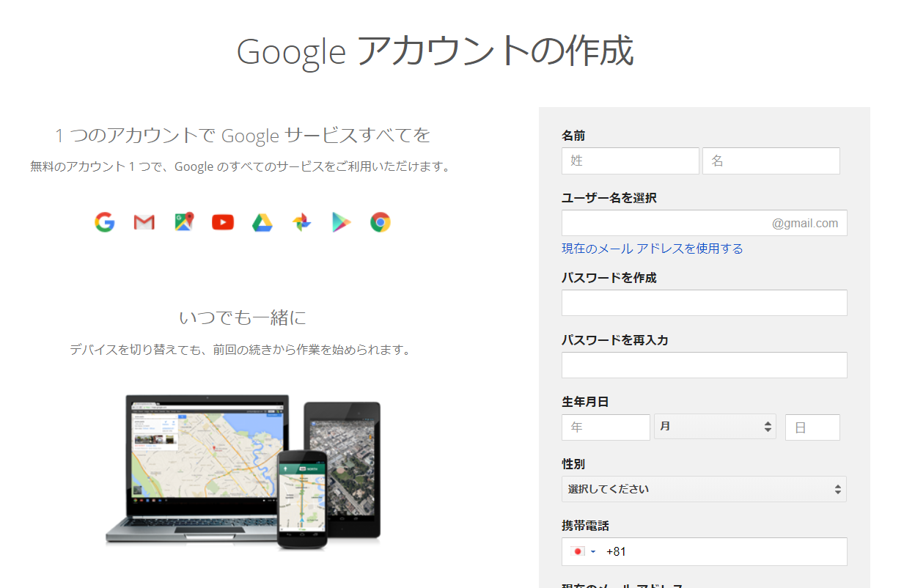The height and width of the screenshot is (588, 915).
Task: Click the パスワードを作成 password field
Action: [x=704, y=303]
